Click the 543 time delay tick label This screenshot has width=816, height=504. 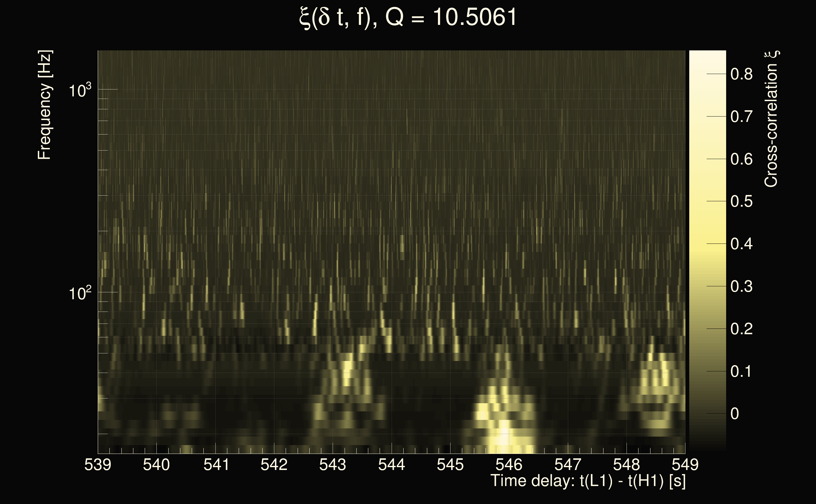point(333,464)
